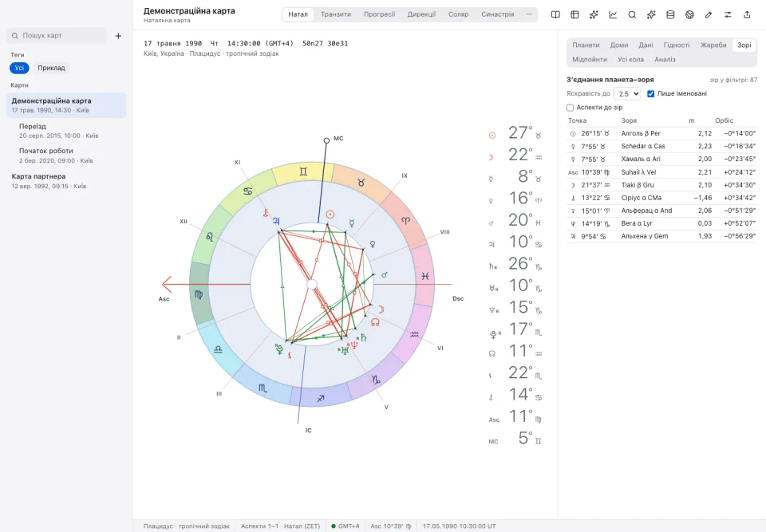Open the Мідпойнти panel tab
The height and width of the screenshot is (532, 766).
pos(590,60)
